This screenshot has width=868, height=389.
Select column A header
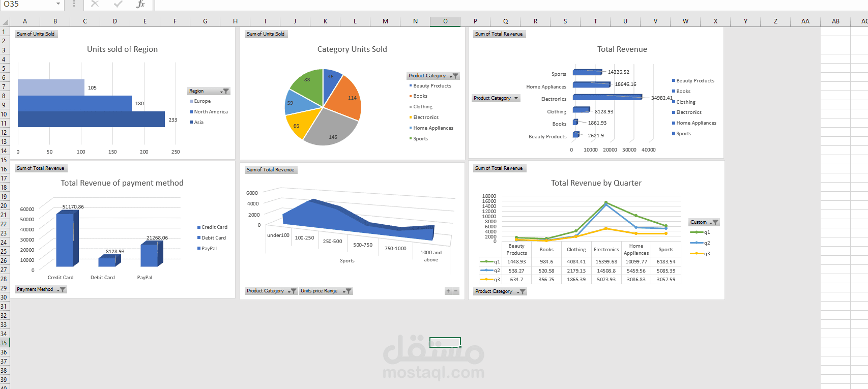[25, 21]
